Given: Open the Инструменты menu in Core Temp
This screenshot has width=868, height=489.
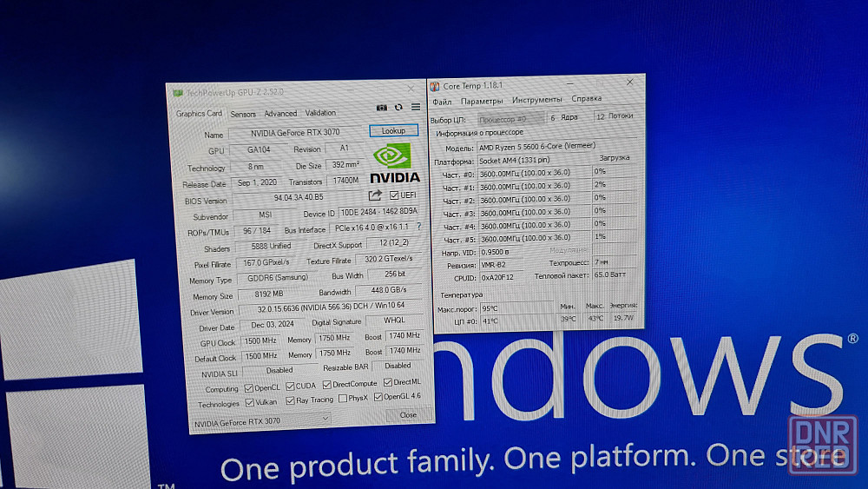Looking at the screenshot, I should coord(536,100).
